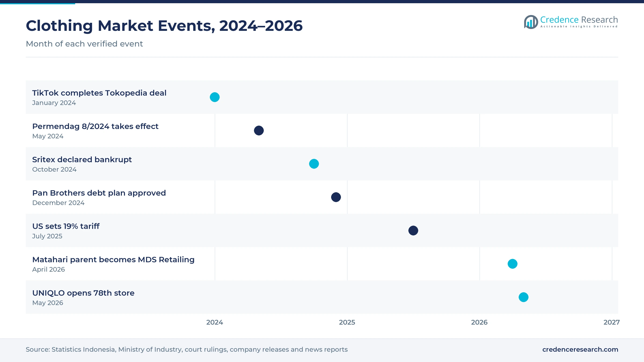Click the 'January 2024' date text

click(54, 103)
